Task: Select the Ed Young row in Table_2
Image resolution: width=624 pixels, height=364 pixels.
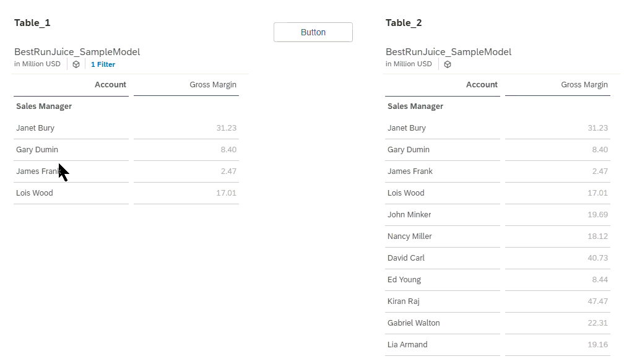Action: tap(404, 279)
